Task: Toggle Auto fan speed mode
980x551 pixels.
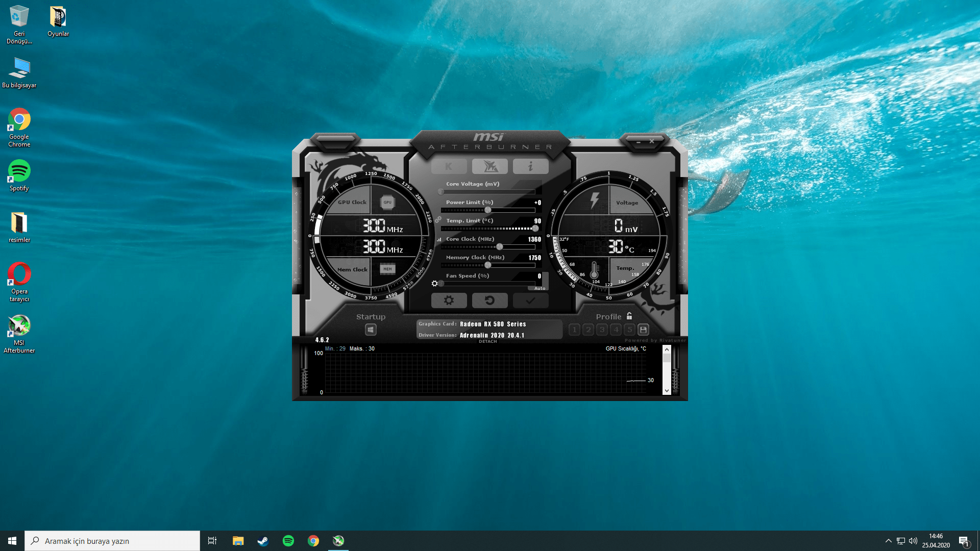Action: coord(540,288)
